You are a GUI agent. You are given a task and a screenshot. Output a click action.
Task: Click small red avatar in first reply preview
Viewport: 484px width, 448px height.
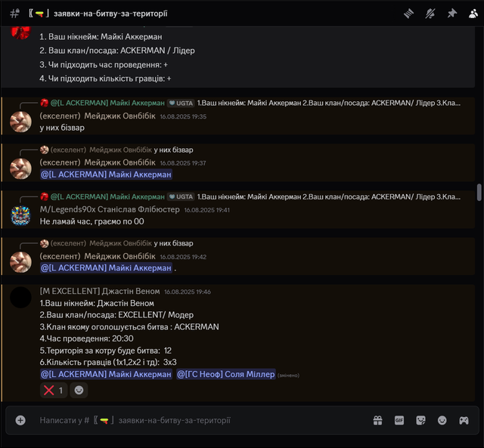tap(44, 103)
